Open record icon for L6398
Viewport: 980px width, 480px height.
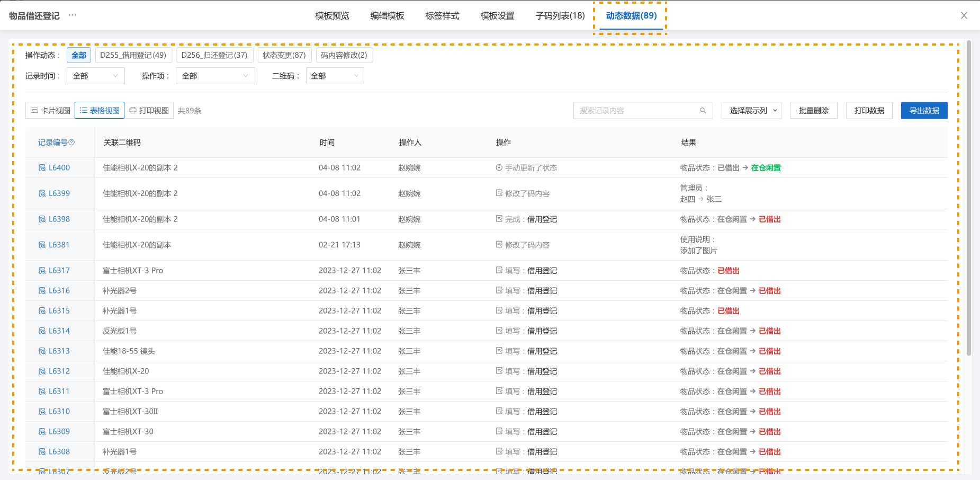point(42,219)
